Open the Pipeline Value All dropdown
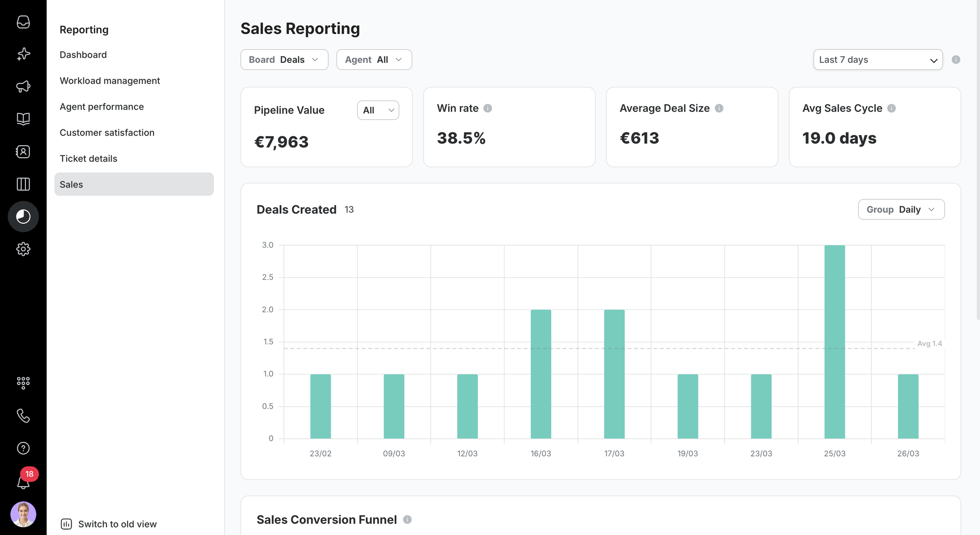This screenshot has height=535, width=980. coord(378,110)
